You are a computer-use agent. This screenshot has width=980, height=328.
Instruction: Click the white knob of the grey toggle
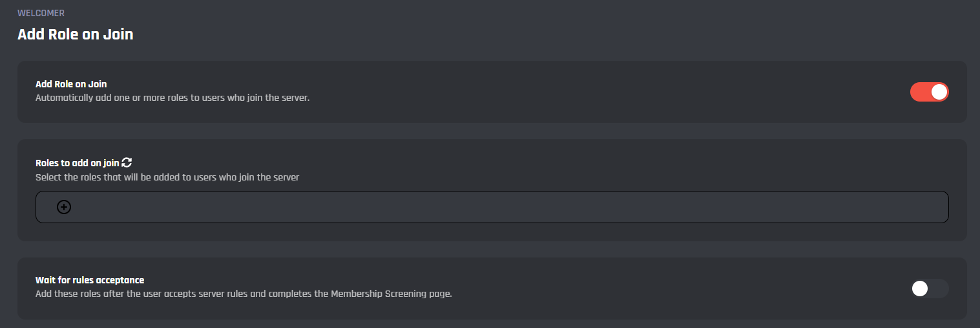[x=920, y=289]
